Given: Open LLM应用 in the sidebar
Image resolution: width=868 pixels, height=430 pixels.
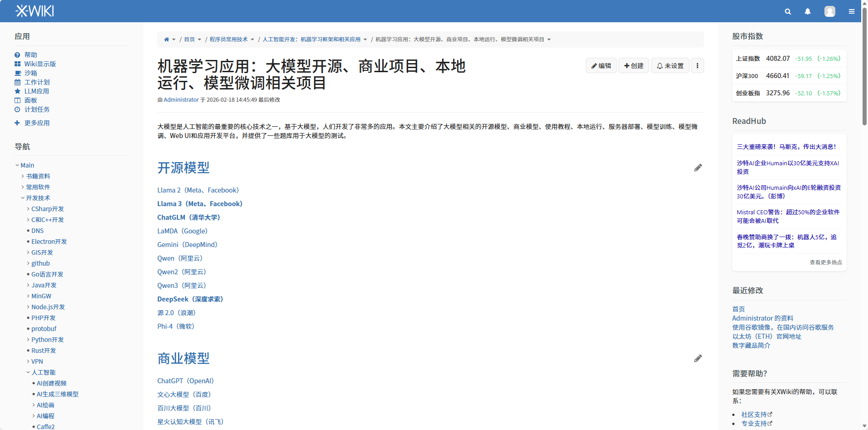Looking at the screenshot, I should [37, 91].
